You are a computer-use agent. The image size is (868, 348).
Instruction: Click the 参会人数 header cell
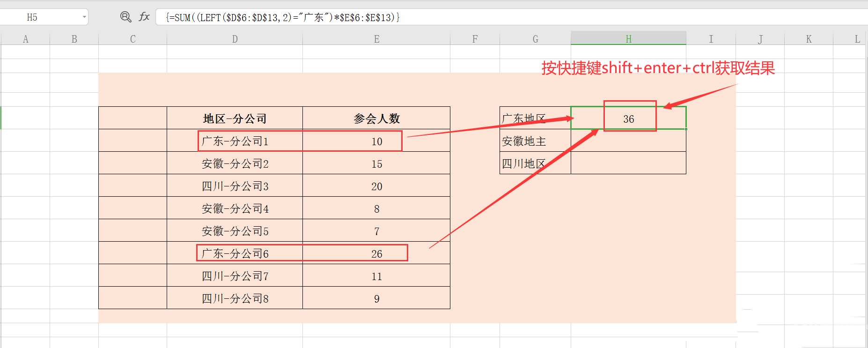click(376, 118)
